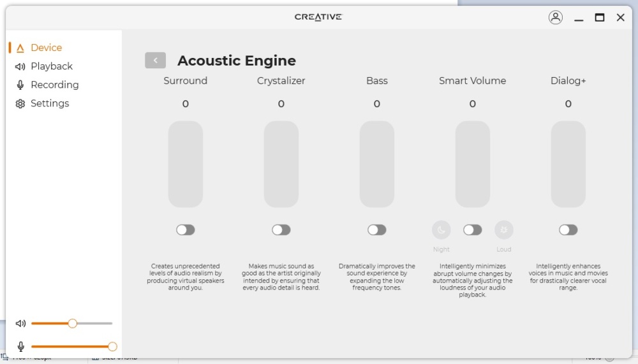The image size is (638, 364).
Task: Click the microphone level slider handle
Action: (112, 347)
